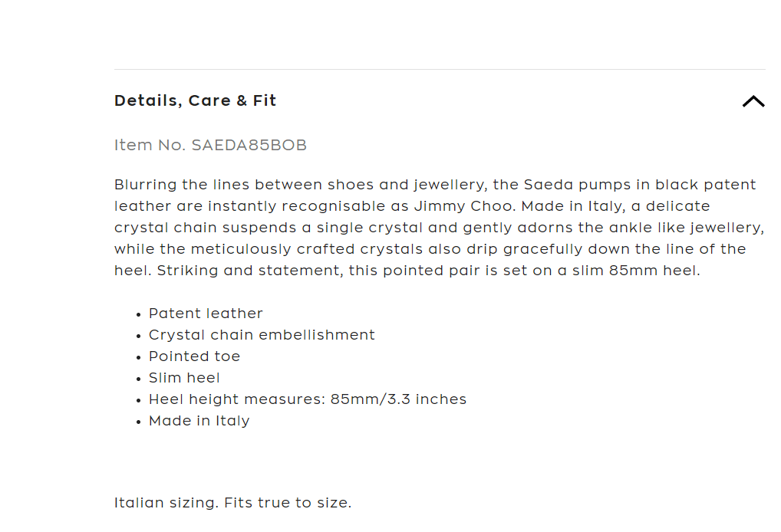
Task: Click the item number SAEDA85BOB code
Action: [249, 146]
